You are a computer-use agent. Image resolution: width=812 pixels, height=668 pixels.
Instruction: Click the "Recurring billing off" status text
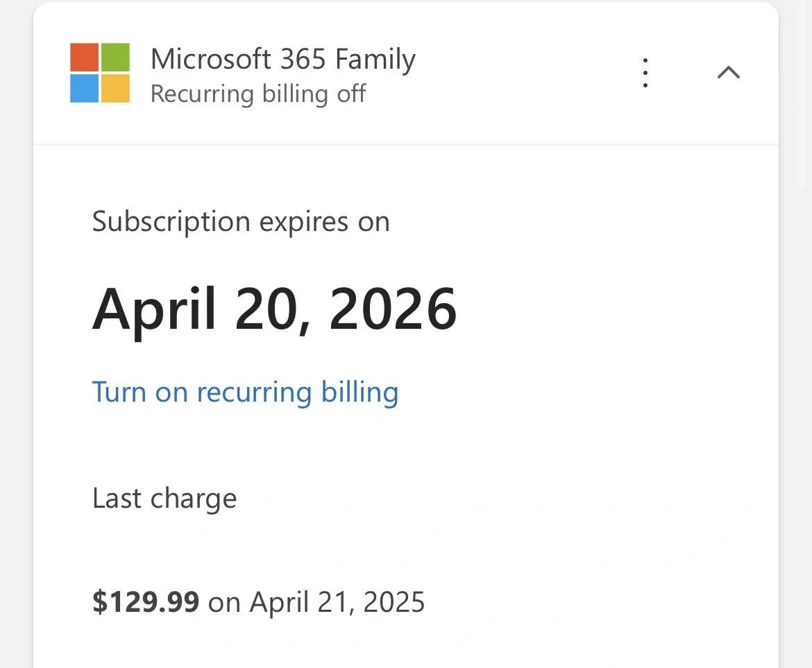[258, 94]
